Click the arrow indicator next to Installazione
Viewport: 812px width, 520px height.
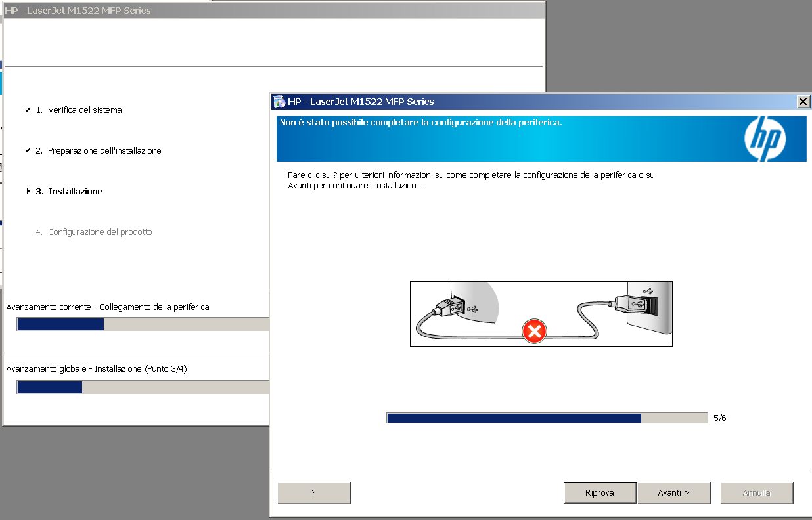(28, 190)
